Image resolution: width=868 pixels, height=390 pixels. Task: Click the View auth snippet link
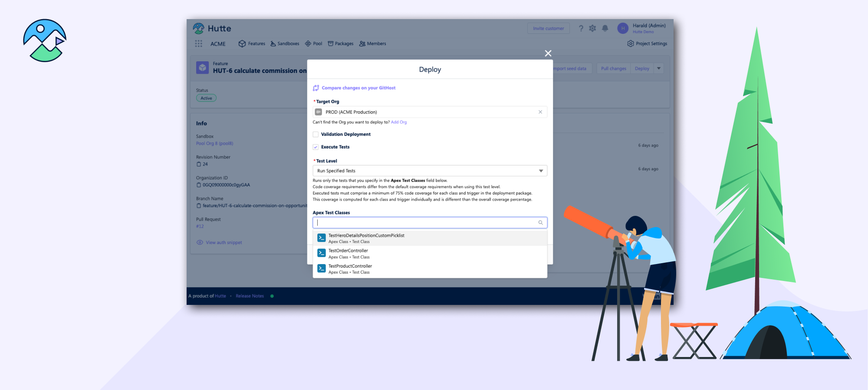224,242
